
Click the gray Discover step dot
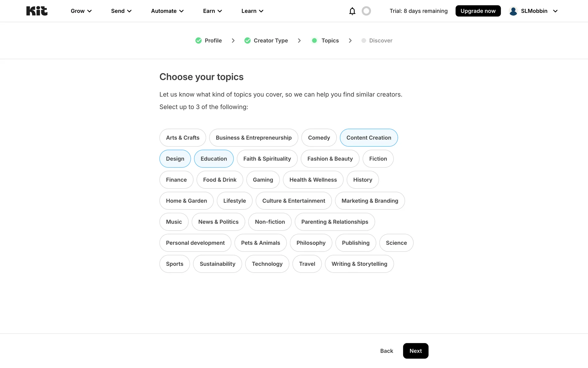click(x=364, y=40)
